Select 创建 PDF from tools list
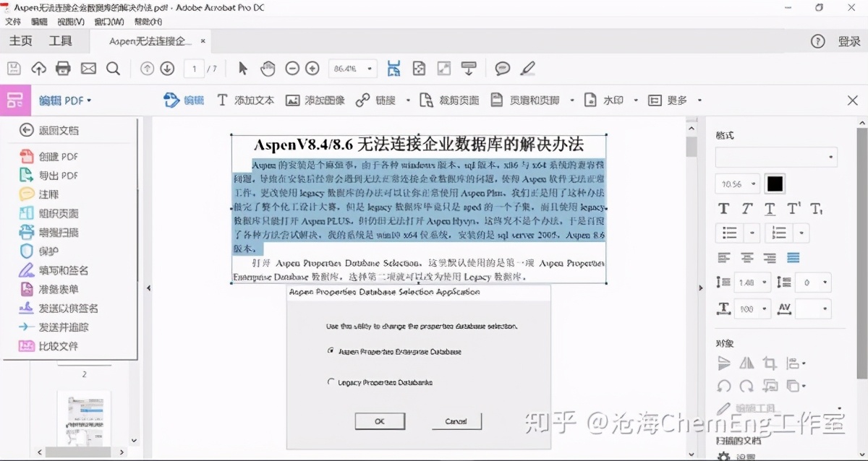Screen dimensions: 868x461 (49, 156)
